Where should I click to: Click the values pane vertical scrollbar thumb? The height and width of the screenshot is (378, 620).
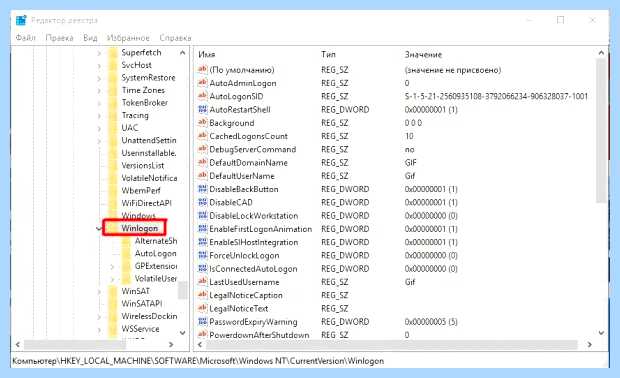point(601,131)
